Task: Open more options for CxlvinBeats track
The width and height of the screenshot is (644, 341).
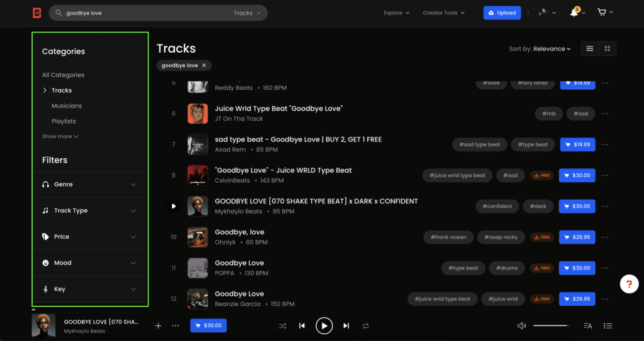Action: [604, 175]
